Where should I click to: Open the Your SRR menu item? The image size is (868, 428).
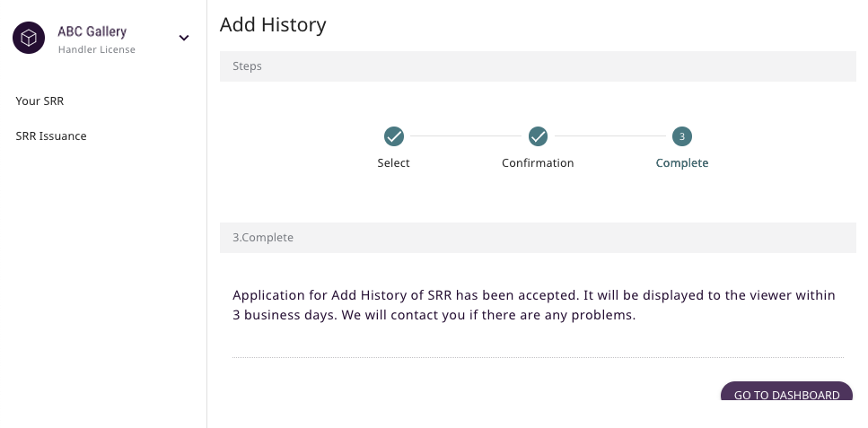[x=39, y=100]
